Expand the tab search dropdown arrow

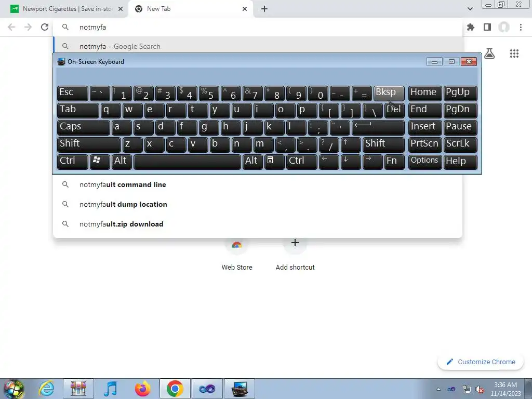point(470,9)
